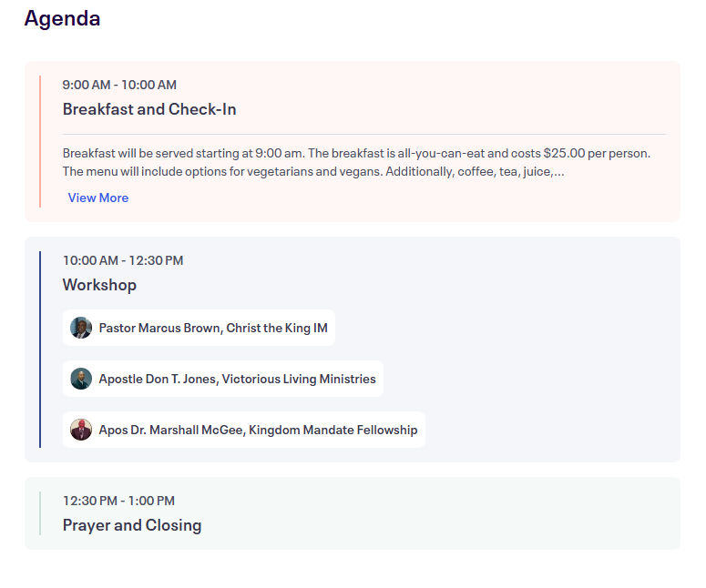This screenshot has height=588, width=706.
Task: Click Dr. Marshall McGee's avatar photo
Action: [81, 430]
